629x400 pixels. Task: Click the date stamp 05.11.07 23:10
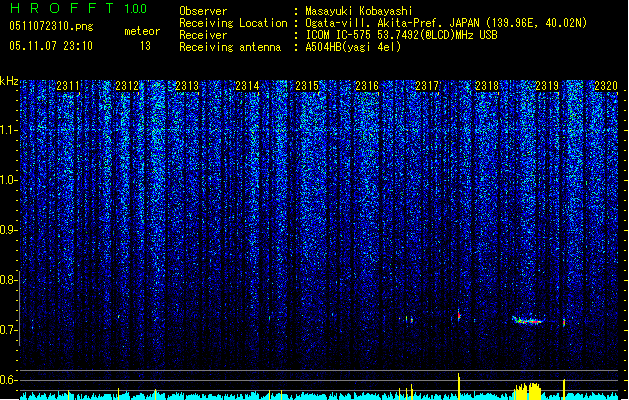click(51, 46)
